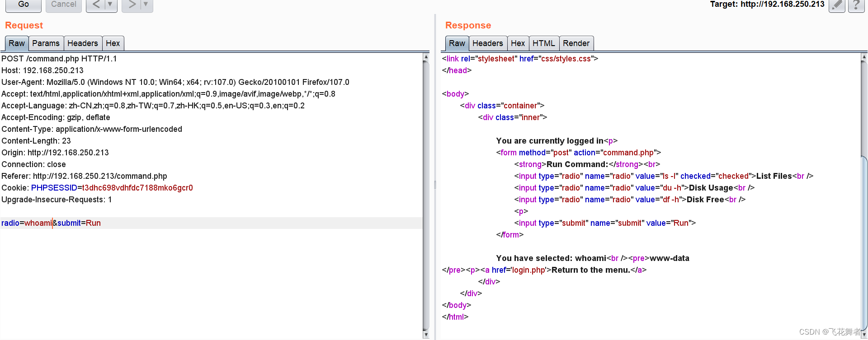Viewport: 868px width, 340px height.
Task: Click the PHPSESSID cookie line
Action: (x=97, y=188)
